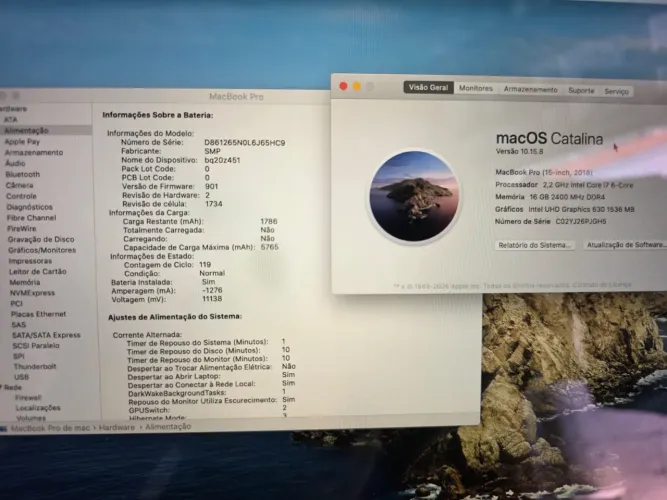Click Hardware in the bottom path bar

117,427
